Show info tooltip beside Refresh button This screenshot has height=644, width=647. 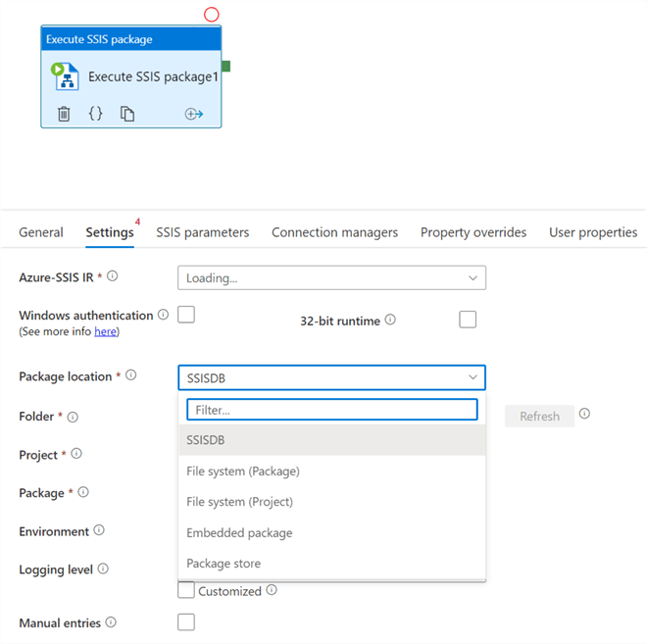[x=584, y=414]
